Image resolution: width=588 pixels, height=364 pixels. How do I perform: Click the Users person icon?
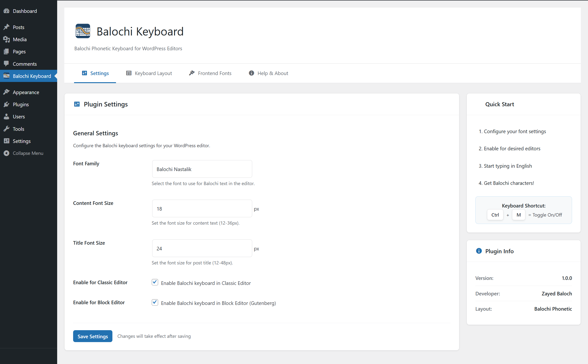point(6,116)
